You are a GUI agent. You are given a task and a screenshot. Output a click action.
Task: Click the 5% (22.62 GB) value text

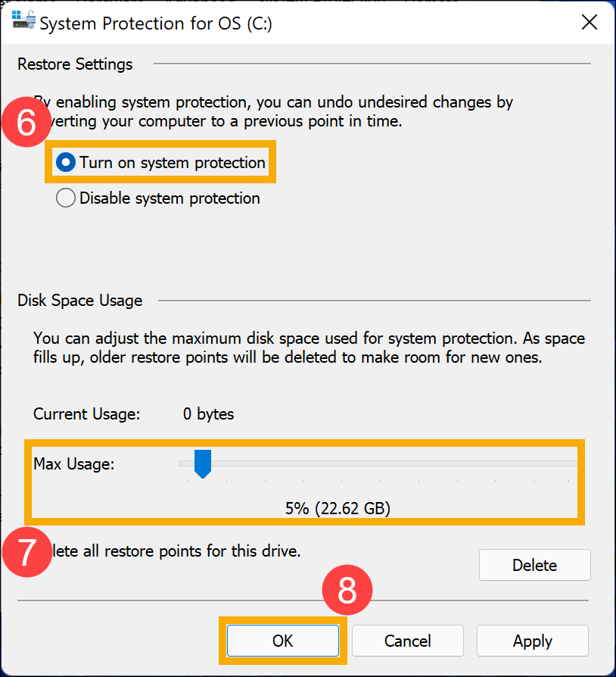click(338, 509)
